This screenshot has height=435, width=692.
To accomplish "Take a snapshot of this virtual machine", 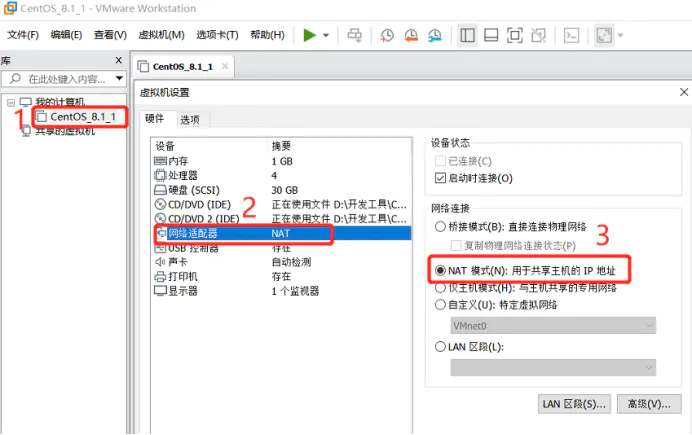I will (387, 35).
